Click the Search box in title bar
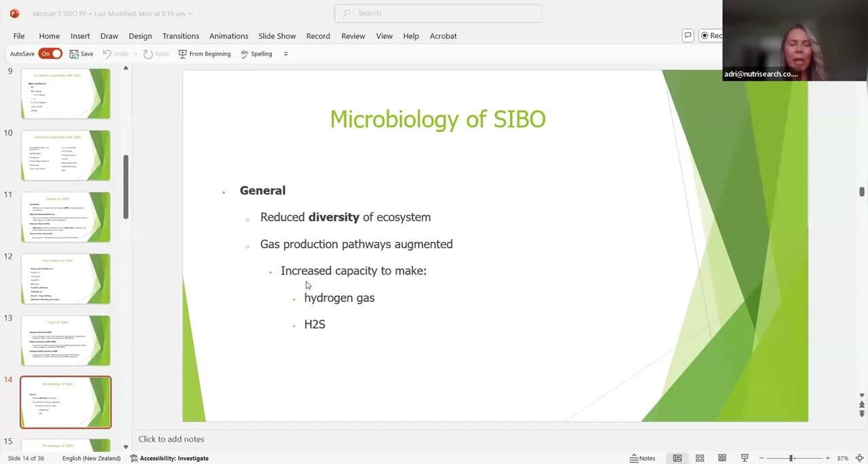868x464 pixels. pos(438,13)
